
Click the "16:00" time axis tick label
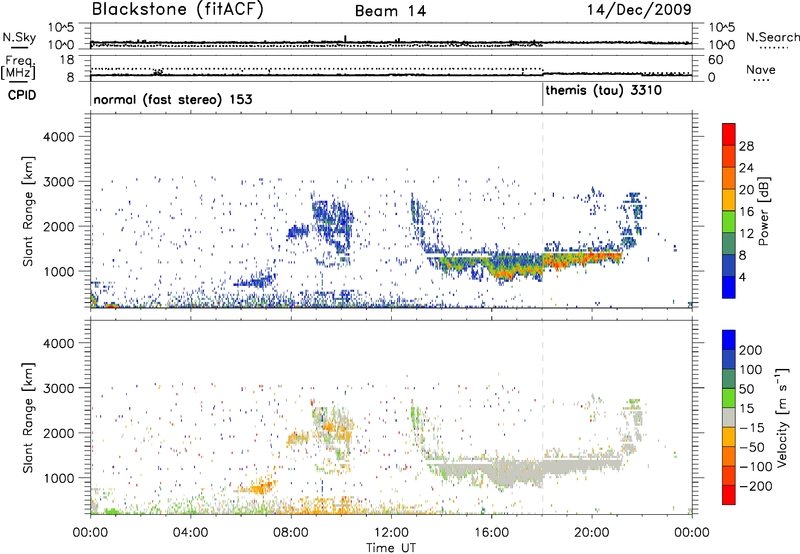[x=491, y=533]
